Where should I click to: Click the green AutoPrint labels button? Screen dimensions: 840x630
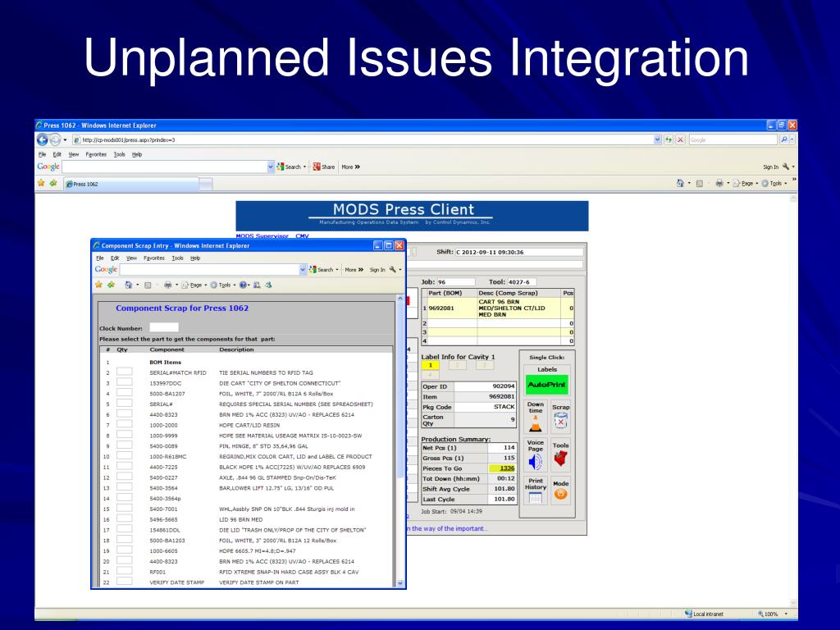click(546, 384)
